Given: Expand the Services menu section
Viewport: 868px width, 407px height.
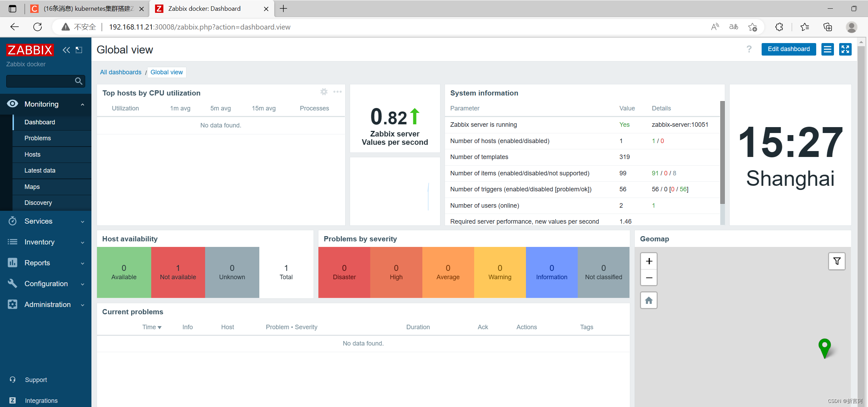Looking at the screenshot, I should tap(82, 222).
